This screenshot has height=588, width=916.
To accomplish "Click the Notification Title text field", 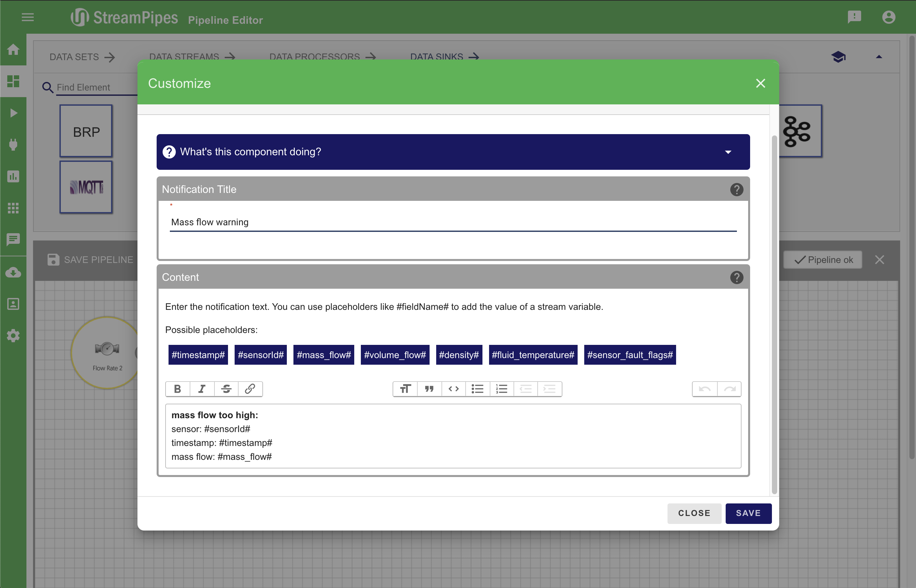I will 453,222.
